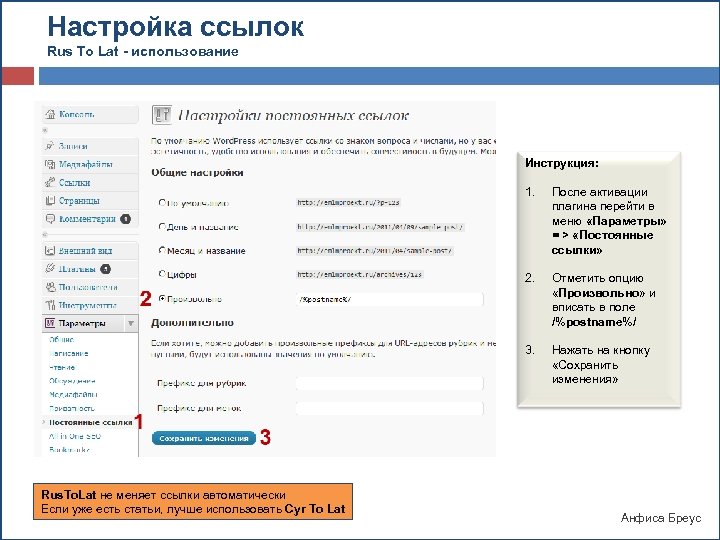Click the archives/123 sample URL text
This screenshot has height=540, width=720.
[x=360, y=275]
